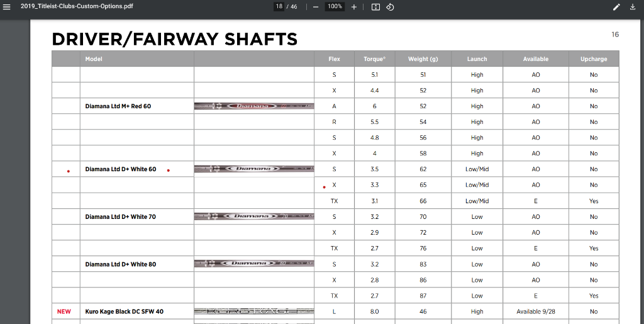Click the Diamana Ltd D+ White 80 model name
Screen dimensions: 644x324
120,264
